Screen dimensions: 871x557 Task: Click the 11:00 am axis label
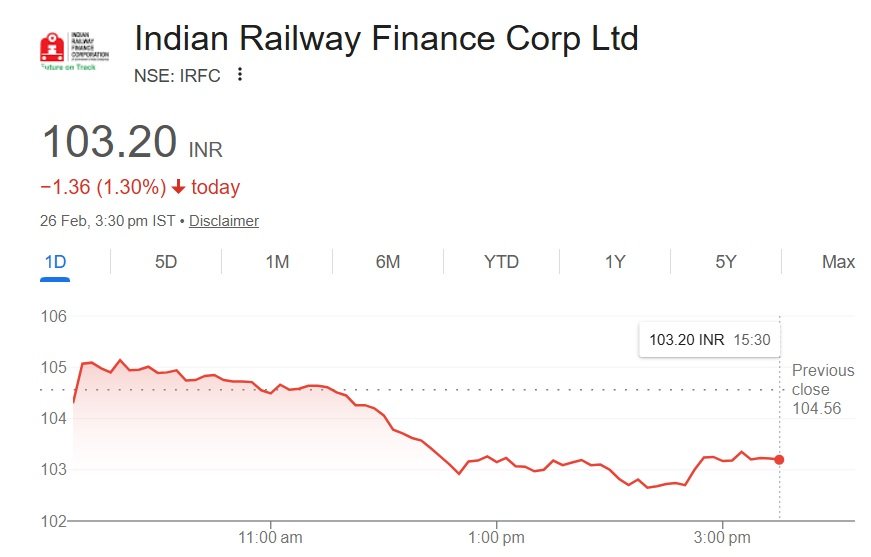[272, 538]
